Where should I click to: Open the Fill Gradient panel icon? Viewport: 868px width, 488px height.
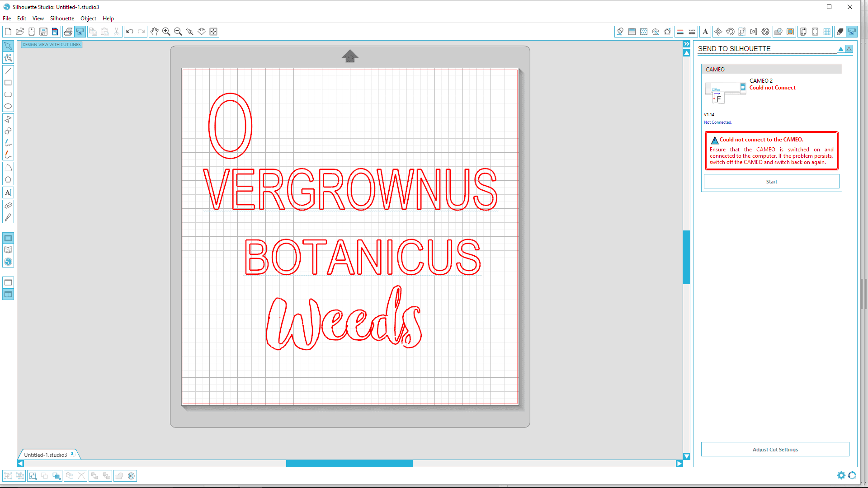632,32
